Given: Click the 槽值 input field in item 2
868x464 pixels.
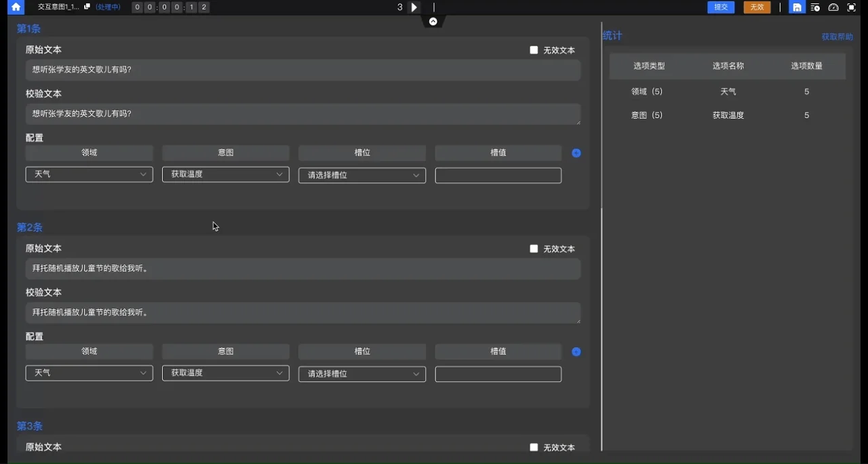Looking at the screenshot, I should tap(498, 374).
